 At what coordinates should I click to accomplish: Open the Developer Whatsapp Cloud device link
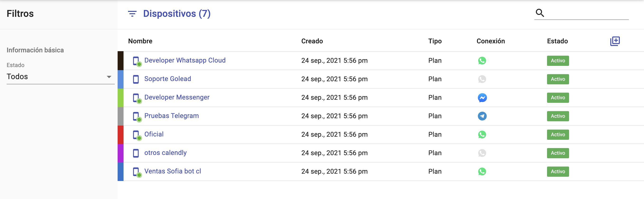click(185, 60)
